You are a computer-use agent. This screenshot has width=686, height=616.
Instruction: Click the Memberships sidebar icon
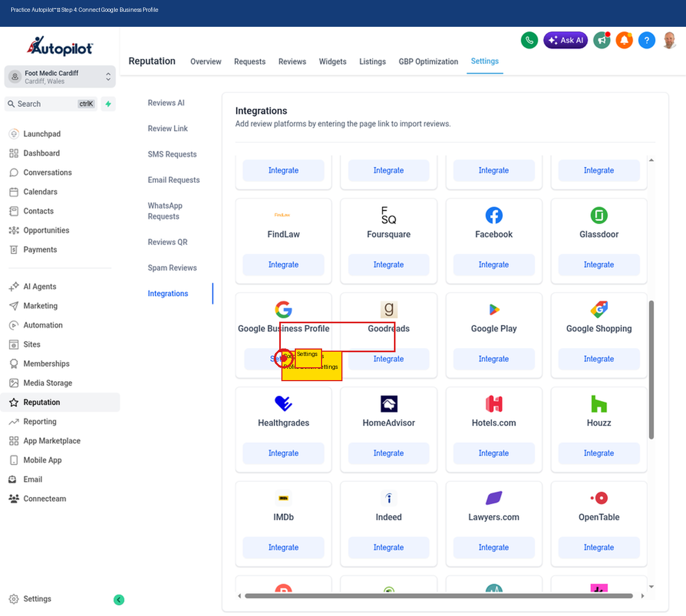(14, 364)
